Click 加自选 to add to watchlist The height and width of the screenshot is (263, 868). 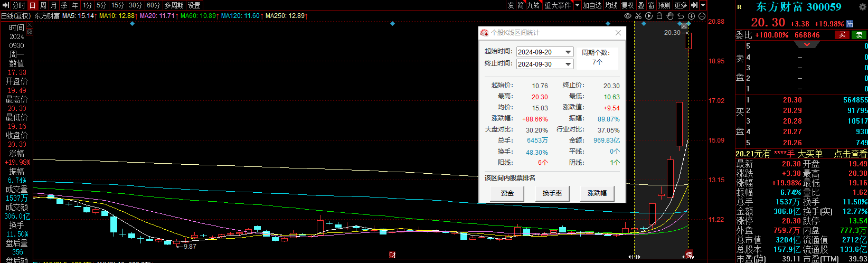(592, 5)
